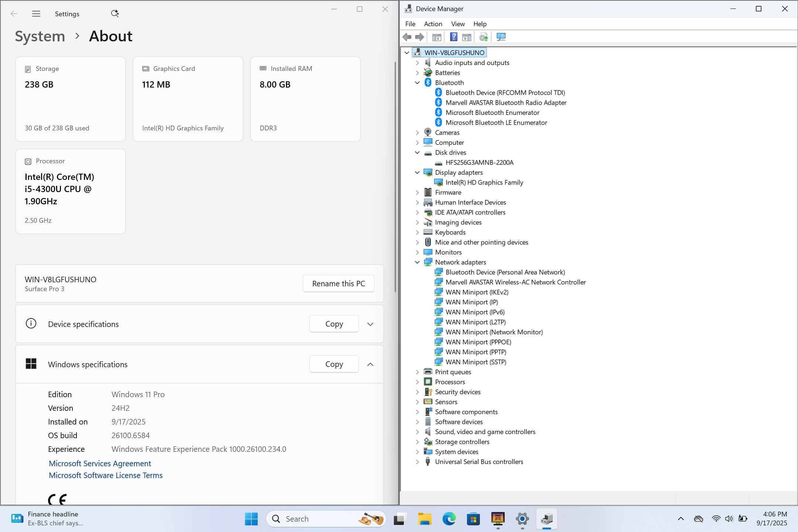Image resolution: width=798 pixels, height=532 pixels.
Task: Select Intel(R) HD Graphics Family display adapter
Action: [484, 183]
